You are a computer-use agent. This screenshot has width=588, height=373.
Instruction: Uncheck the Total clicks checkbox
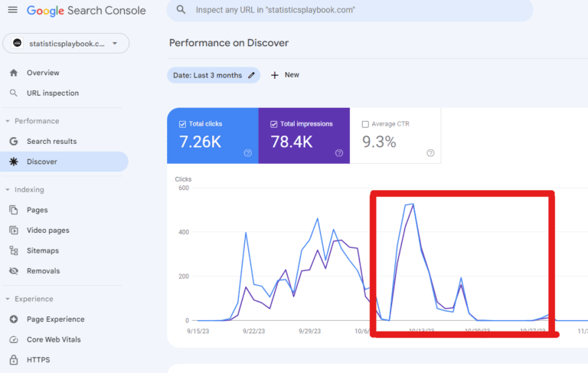tap(183, 124)
